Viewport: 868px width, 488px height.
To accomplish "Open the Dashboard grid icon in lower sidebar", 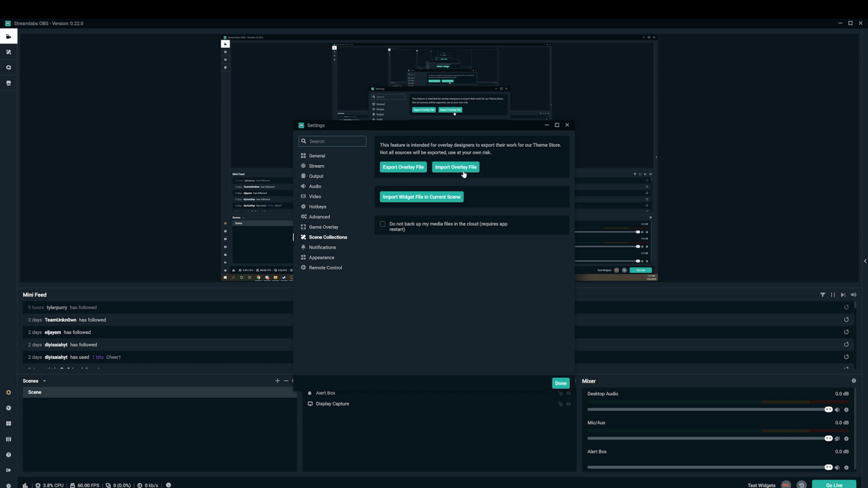I will pos(8,423).
